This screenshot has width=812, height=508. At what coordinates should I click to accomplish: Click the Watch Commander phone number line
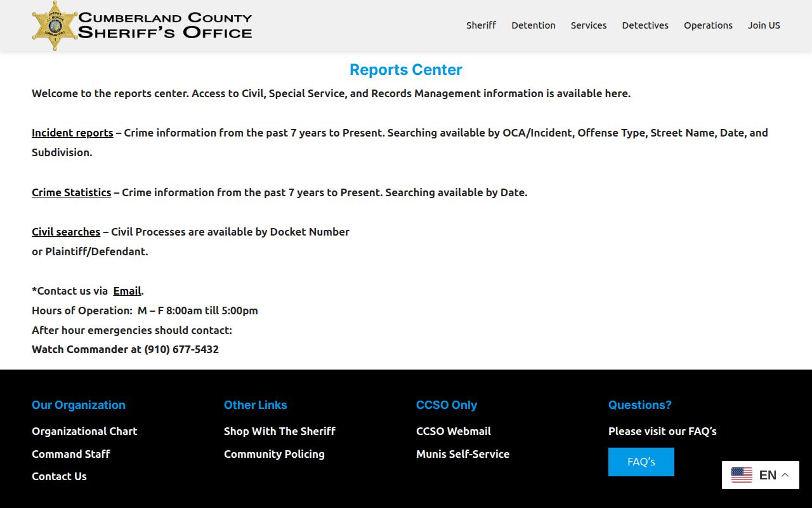[126, 349]
